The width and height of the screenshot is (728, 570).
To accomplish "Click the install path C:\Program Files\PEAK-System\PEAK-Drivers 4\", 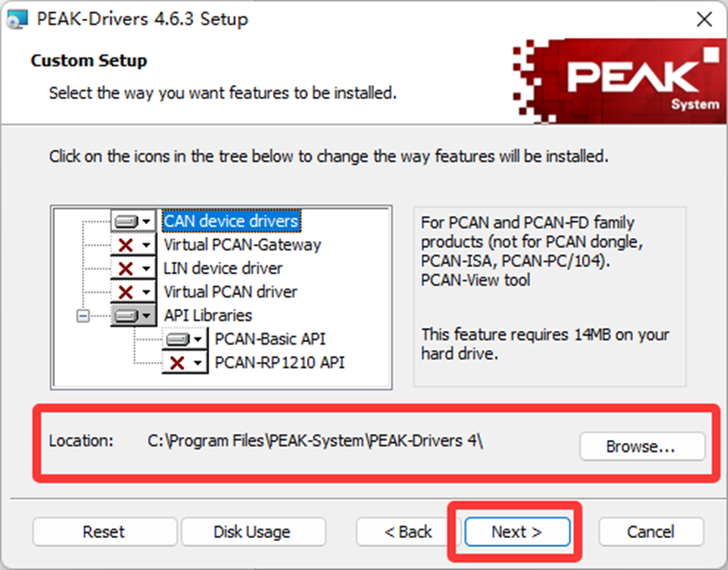I will tap(315, 440).
